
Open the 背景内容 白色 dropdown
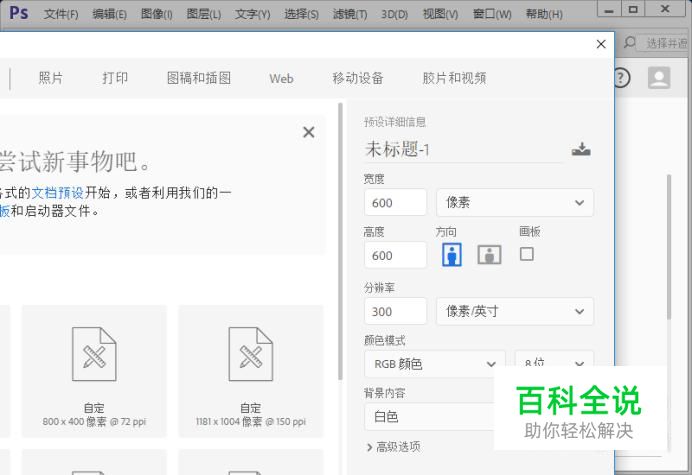[x=430, y=416]
